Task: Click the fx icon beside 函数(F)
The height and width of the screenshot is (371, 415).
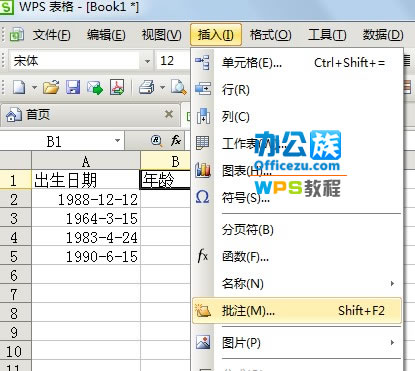Action: point(202,256)
